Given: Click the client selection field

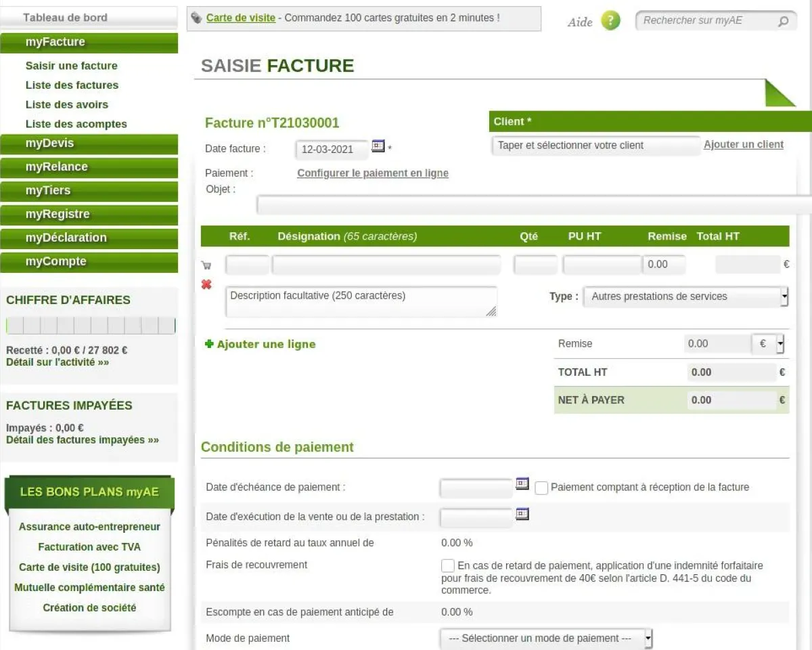Looking at the screenshot, I should [x=595, y=146].
